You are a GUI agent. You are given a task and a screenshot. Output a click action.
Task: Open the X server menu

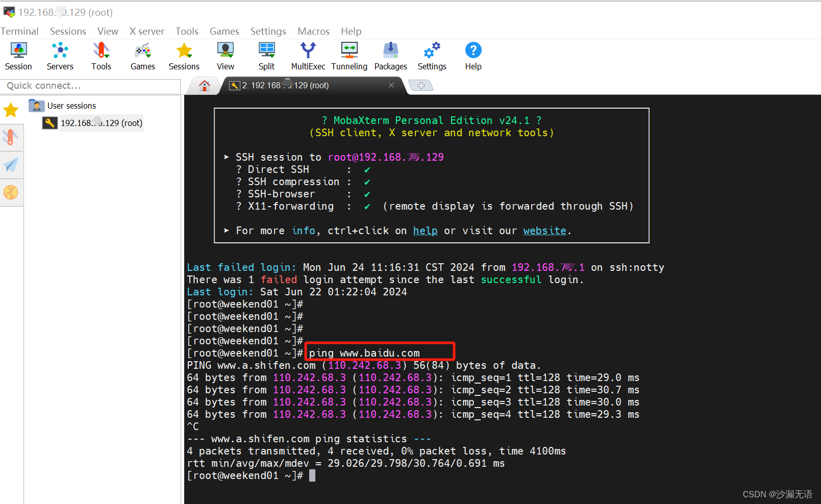tap(147, 31)
